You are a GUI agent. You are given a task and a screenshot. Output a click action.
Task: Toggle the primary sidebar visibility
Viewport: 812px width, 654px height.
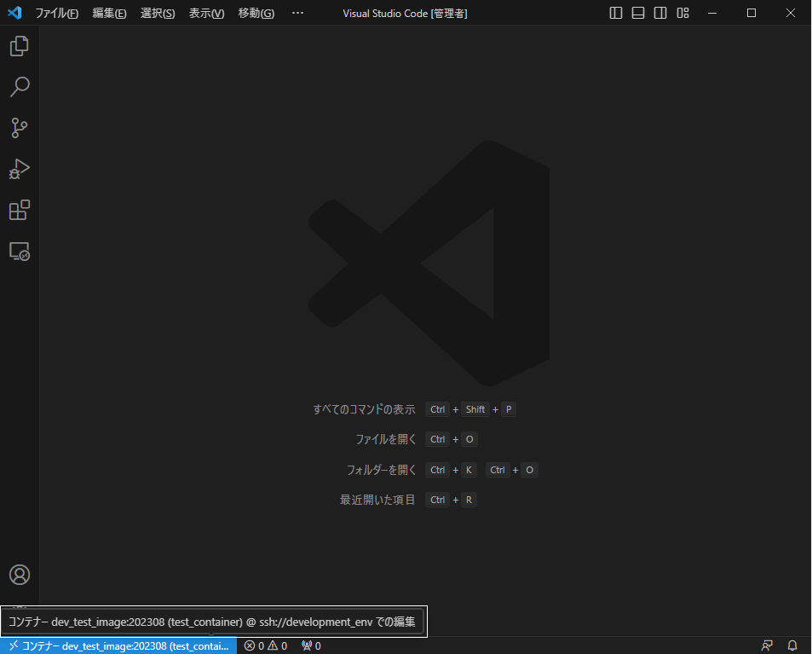(x=615, y=13)
